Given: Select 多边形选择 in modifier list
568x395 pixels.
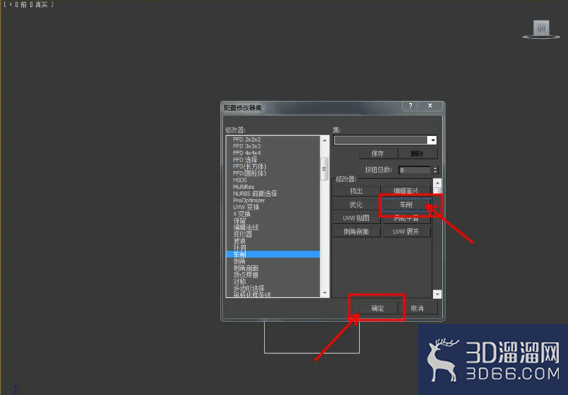Looking at the screenshot, I should (x=248, y=288).
